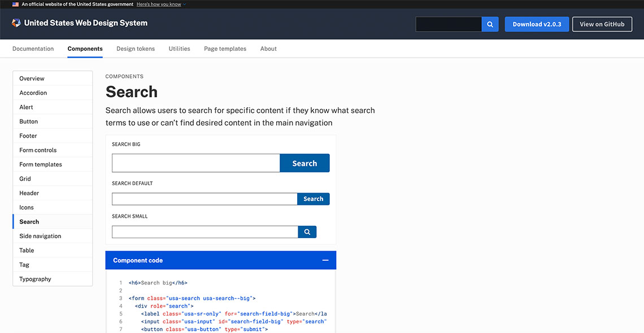Click the SEARCH BIG label

click(x=126, y=144)
